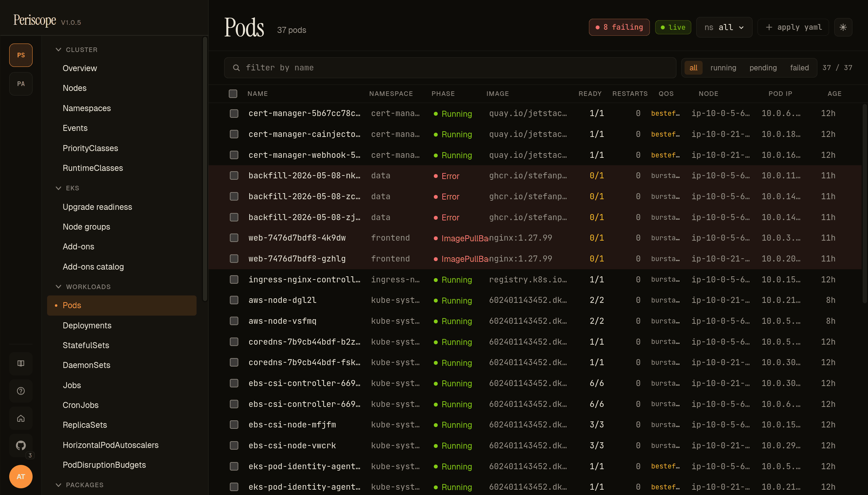The image size is (868, 495).
Task: Open PriorityClasses page
Action: [x=90, y=148]
